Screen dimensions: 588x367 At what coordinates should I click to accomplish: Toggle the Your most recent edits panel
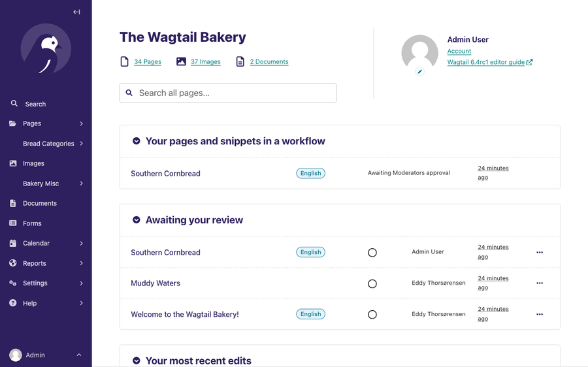(x=137, y=360)
